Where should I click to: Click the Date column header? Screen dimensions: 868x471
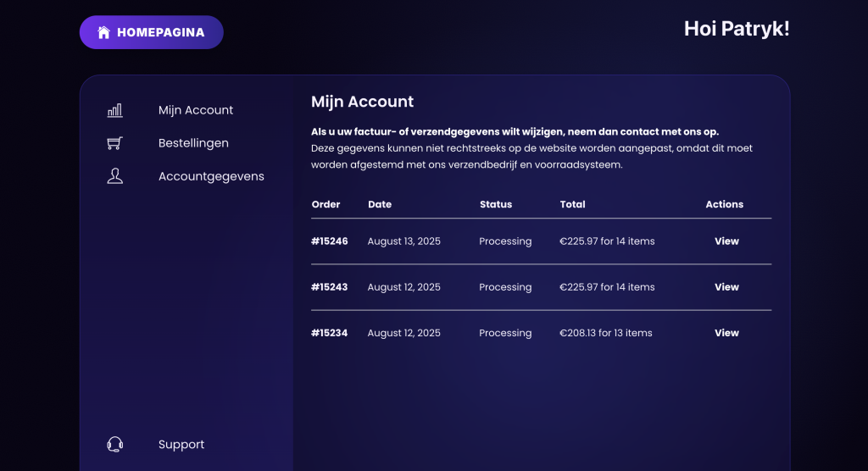380,204
